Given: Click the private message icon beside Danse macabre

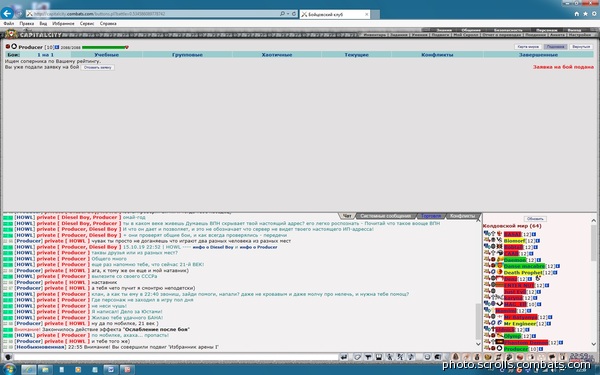Looking at the screenshot, I should 487,265.
